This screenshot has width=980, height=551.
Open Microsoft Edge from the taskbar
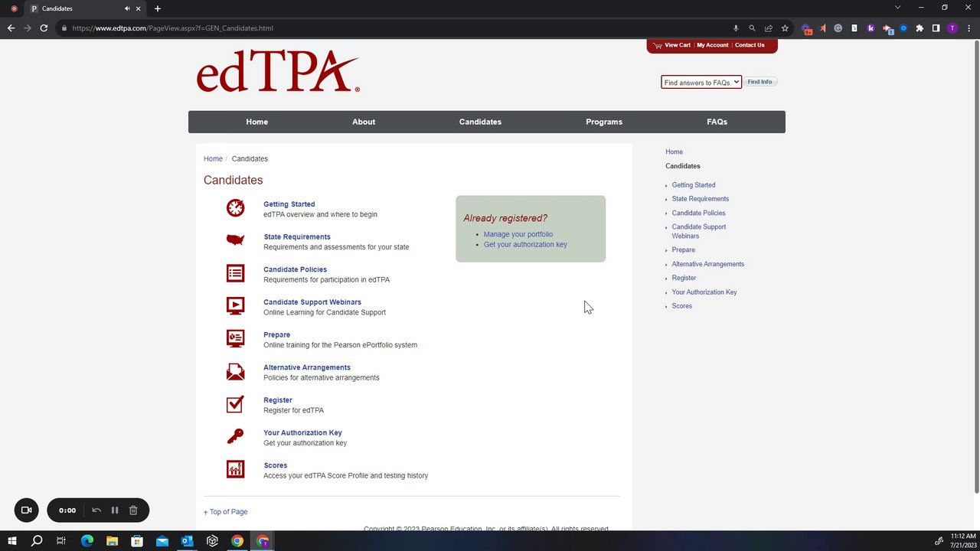pyautogui.click(x=87, y=541)
